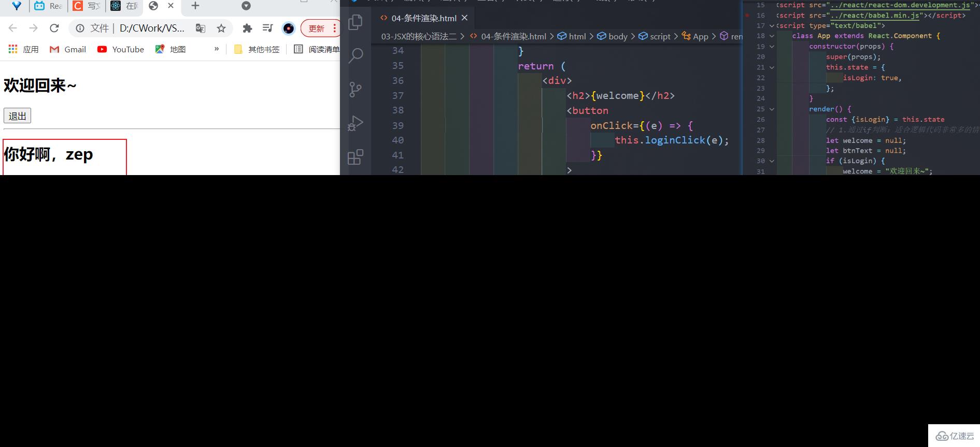The width and height of the screenshot is (980, 447).
Task: Collapse the script block at line 17
Action: (772, 26)
